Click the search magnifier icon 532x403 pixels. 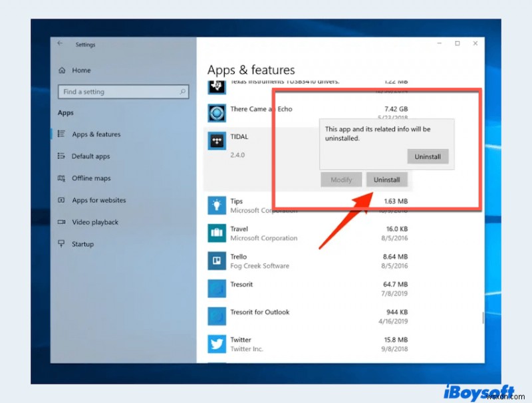[x=182, y=92]
